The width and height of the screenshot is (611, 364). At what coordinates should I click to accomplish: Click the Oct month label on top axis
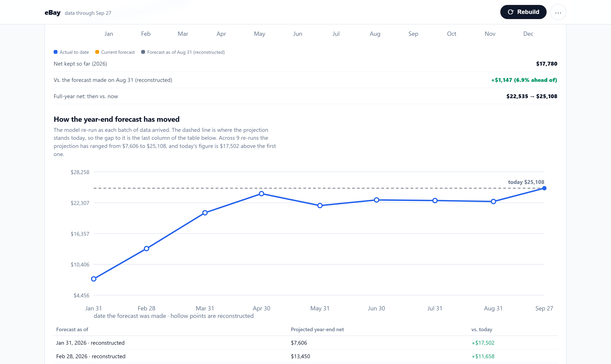451,34
